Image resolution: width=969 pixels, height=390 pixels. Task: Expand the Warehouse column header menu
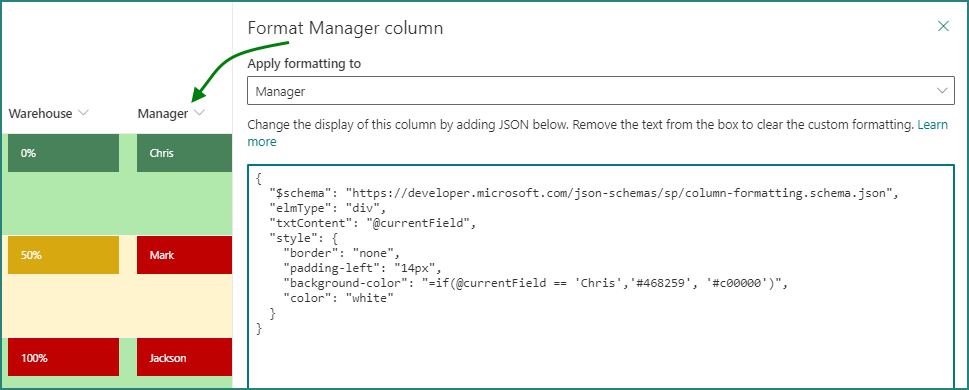point(83,113)
